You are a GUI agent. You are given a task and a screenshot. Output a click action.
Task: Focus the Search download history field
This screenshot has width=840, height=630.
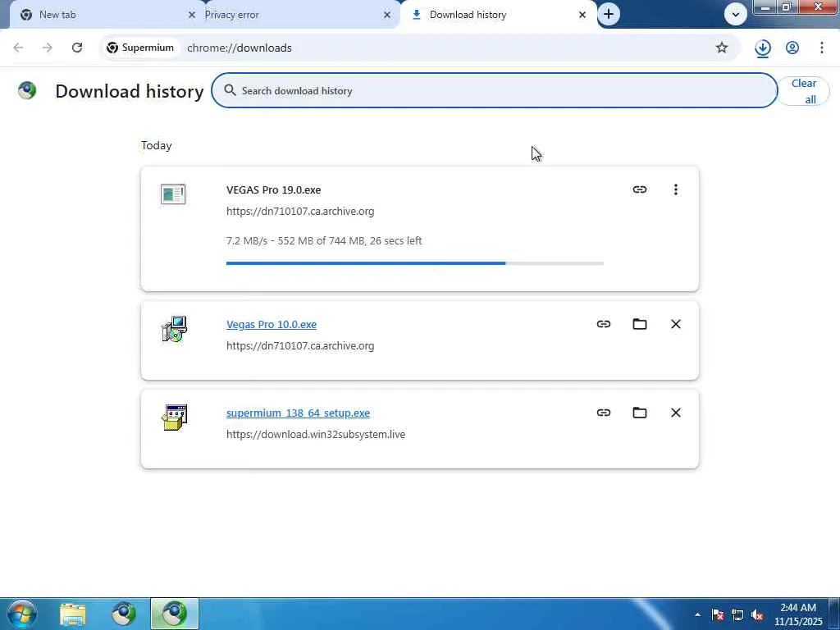coord(494,90)
